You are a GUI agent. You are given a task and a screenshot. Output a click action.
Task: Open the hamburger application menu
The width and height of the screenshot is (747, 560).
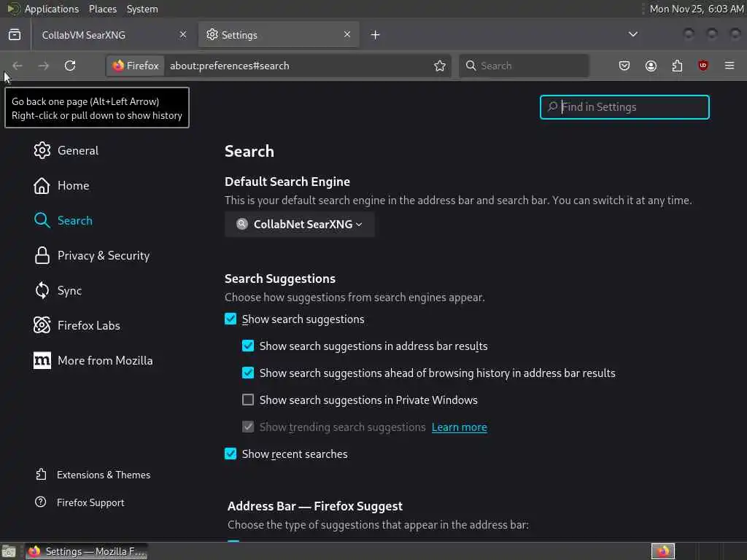click(x=729, y=66)
